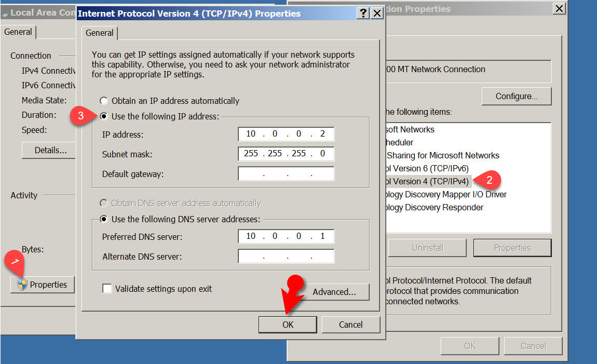
Task: Select Internet Protocol Version 4 (TCP/IPv4) item
Action: pos(428,182)
